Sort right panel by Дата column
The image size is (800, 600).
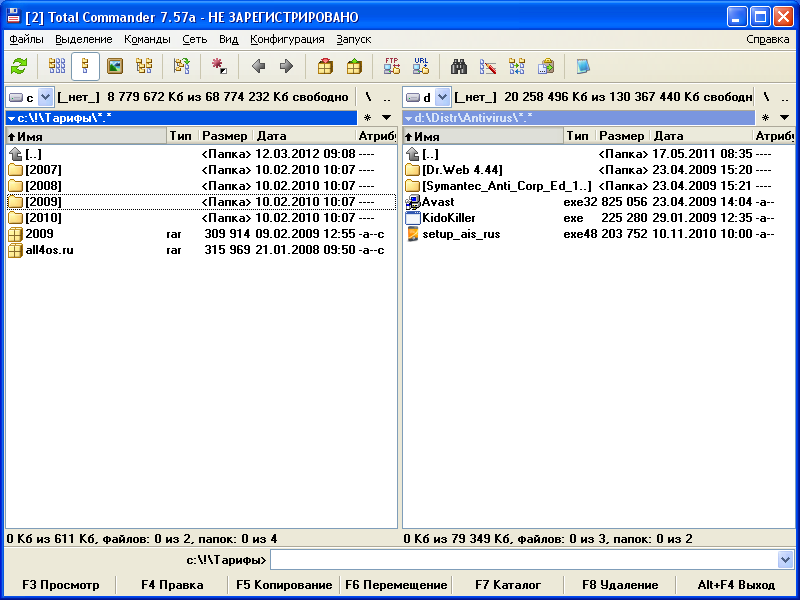point(701,136)
